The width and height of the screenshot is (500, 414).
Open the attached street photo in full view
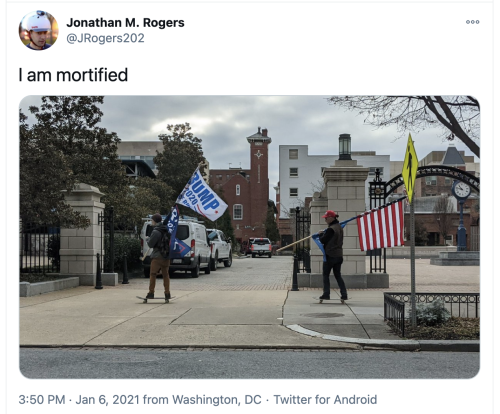[250, 237]
